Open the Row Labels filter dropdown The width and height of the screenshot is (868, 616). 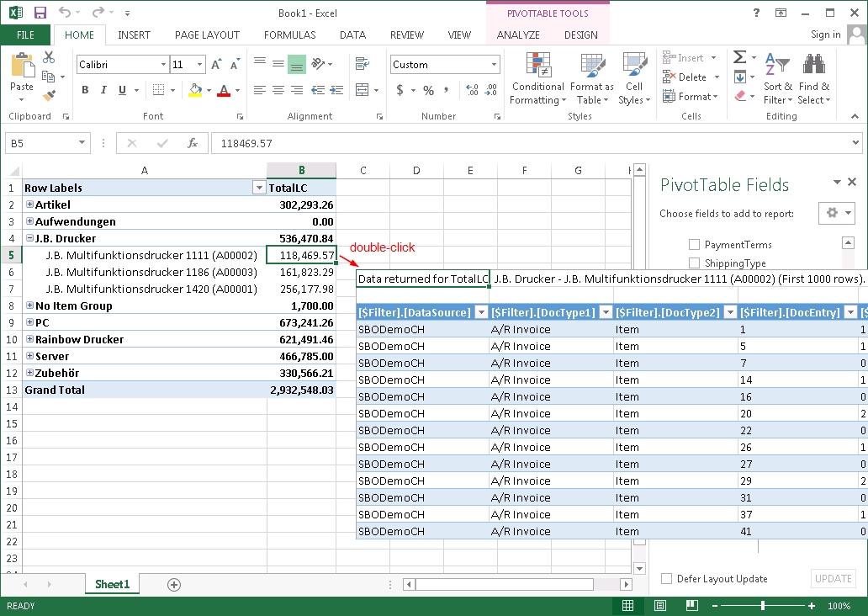[x=259, y=188]
